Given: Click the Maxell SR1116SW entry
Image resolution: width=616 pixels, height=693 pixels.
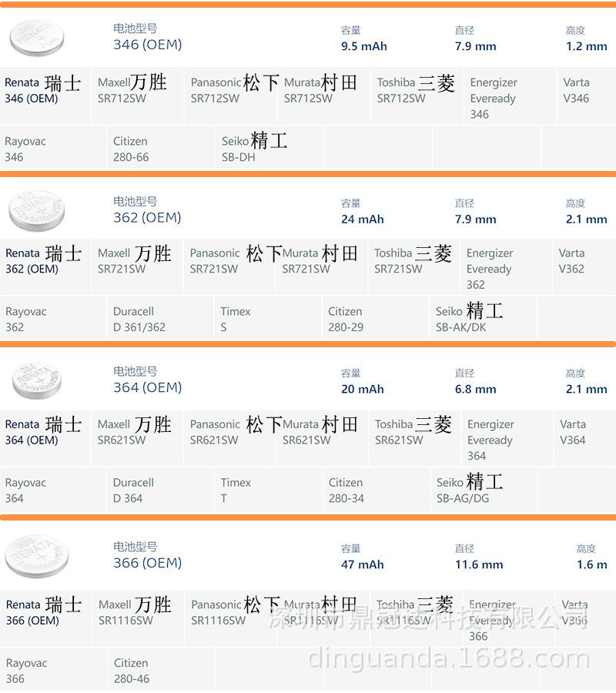Looking at the screenshot, I should [137, 618].
